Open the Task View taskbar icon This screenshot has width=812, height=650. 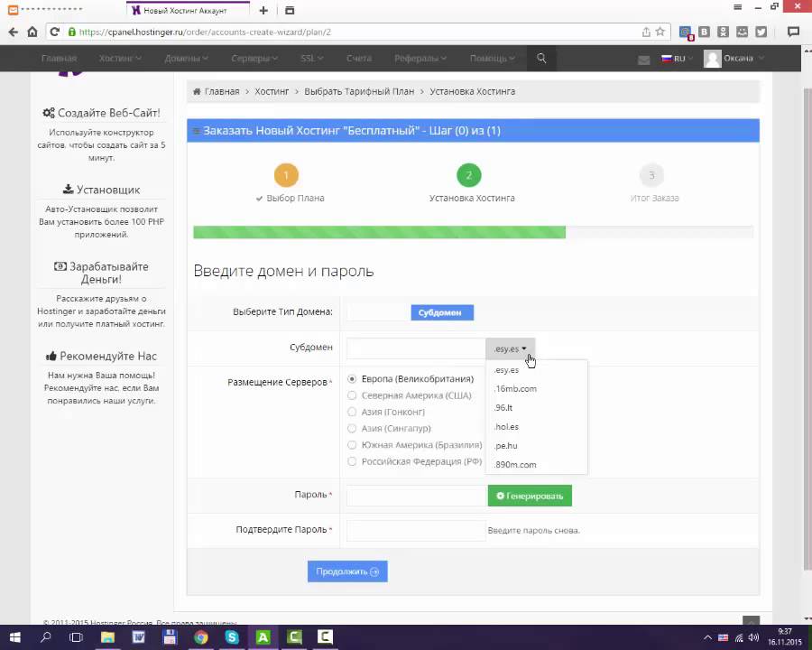[76, 637]
